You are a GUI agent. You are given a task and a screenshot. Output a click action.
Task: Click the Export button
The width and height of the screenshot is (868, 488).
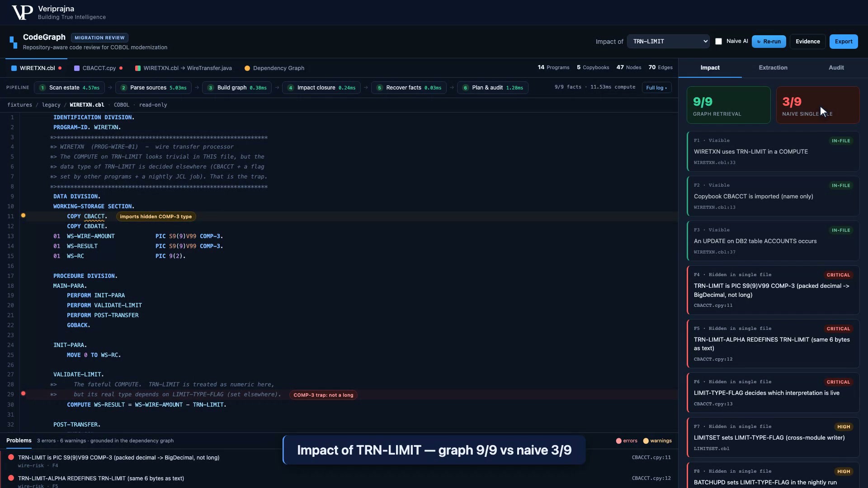(844, 42)
